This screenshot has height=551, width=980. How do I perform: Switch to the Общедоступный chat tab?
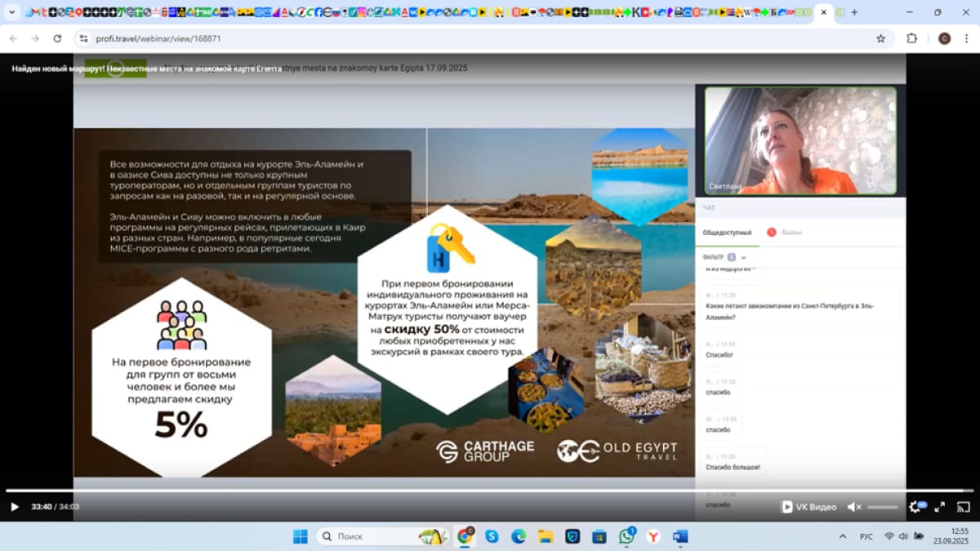[x=727, y=233]
